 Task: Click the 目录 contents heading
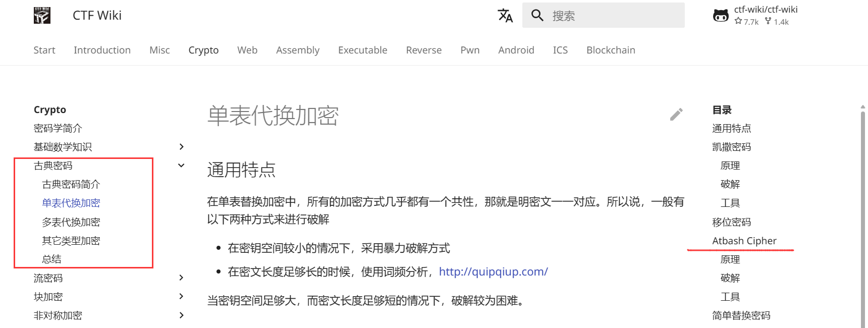click(x=722, y=110)
